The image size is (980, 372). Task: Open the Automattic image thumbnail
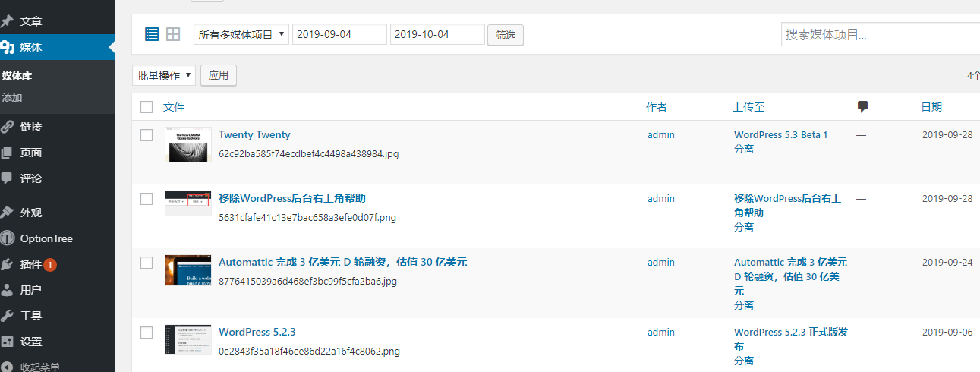pos(187,270)
